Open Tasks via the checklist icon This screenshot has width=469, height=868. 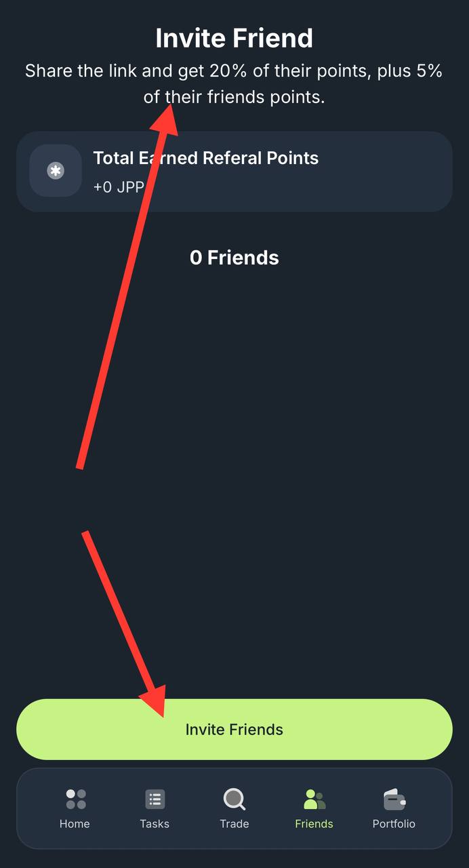pos(155,799)
